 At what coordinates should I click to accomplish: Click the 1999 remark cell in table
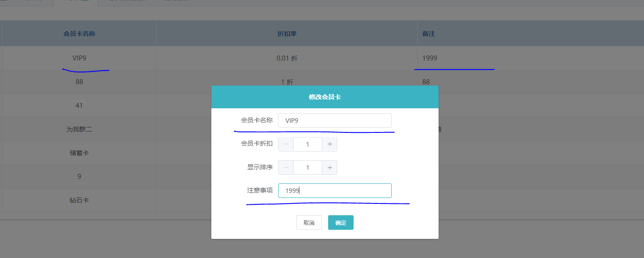point(430,58)
